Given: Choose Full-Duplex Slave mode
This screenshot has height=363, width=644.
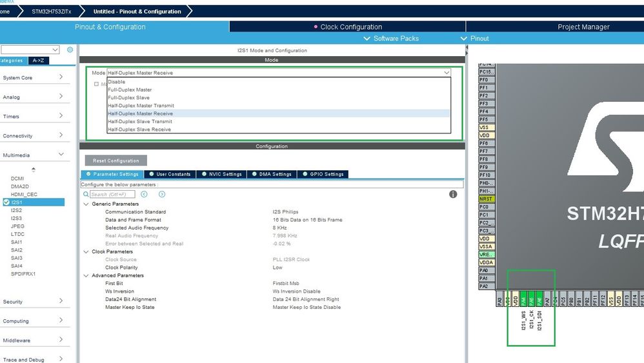Looking at the screenshot, I should pyautogui.click(x=279, y=97).
